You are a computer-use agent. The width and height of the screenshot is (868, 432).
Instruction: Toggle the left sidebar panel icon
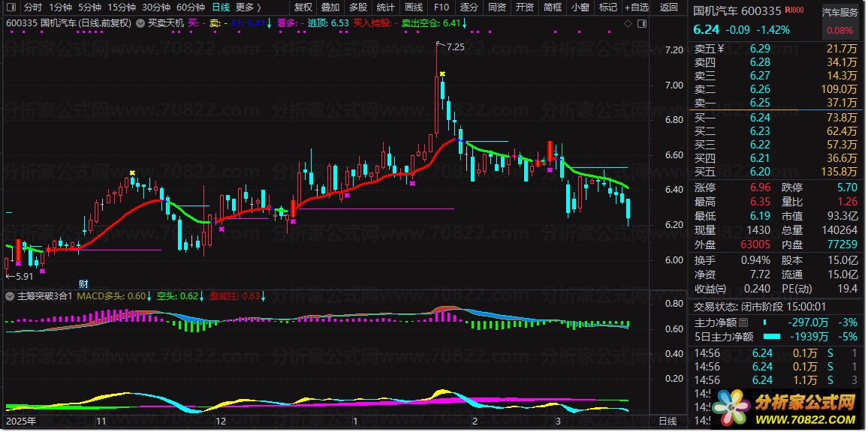point(12,7)
